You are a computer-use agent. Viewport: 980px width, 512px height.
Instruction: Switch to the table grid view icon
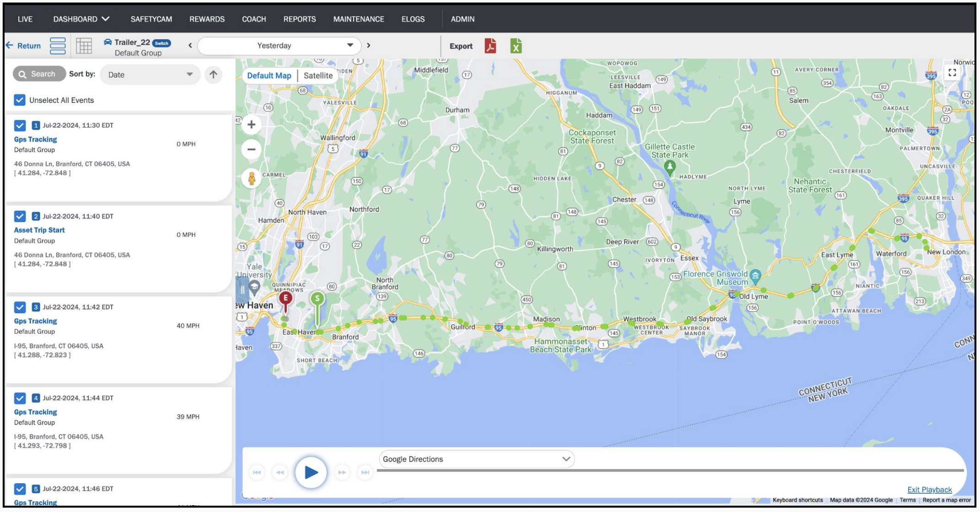pyautogui.click(x=84, y=46)
